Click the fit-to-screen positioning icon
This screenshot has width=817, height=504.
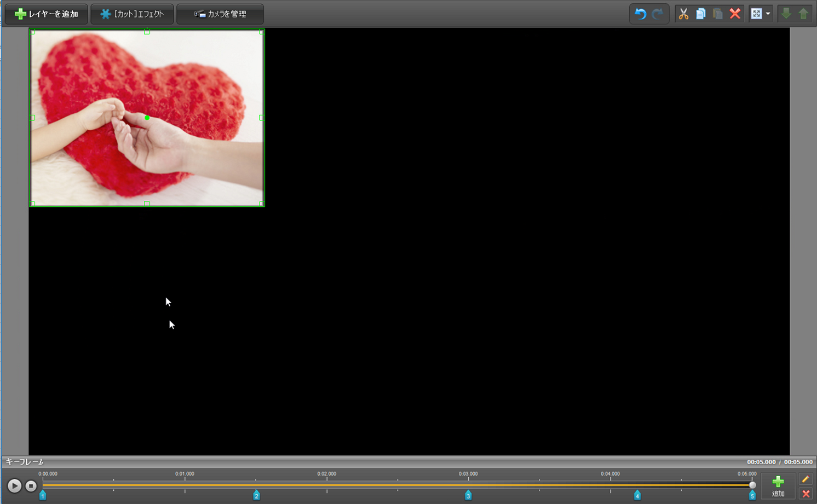(756, 14)
